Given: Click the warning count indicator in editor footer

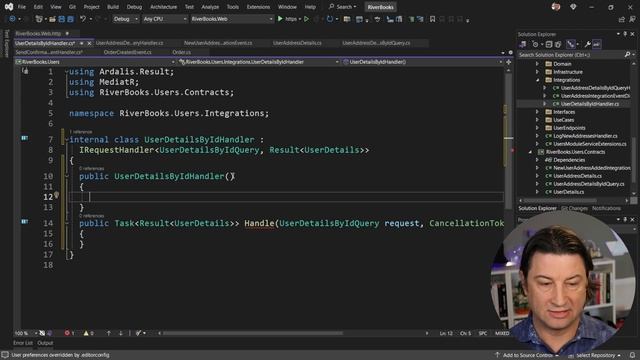Looking at the screenshot, I should coord(88,333).
